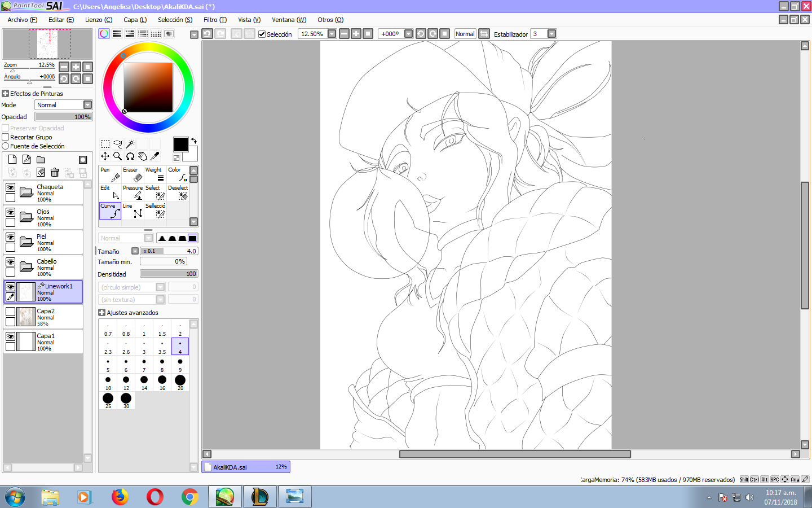Click the undo arrow in toolbar

(207, 34)
